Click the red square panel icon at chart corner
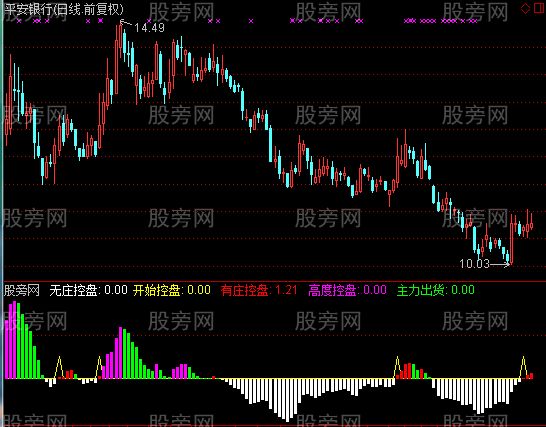Viewport: 546px width, 427px height. click(539, 8)
